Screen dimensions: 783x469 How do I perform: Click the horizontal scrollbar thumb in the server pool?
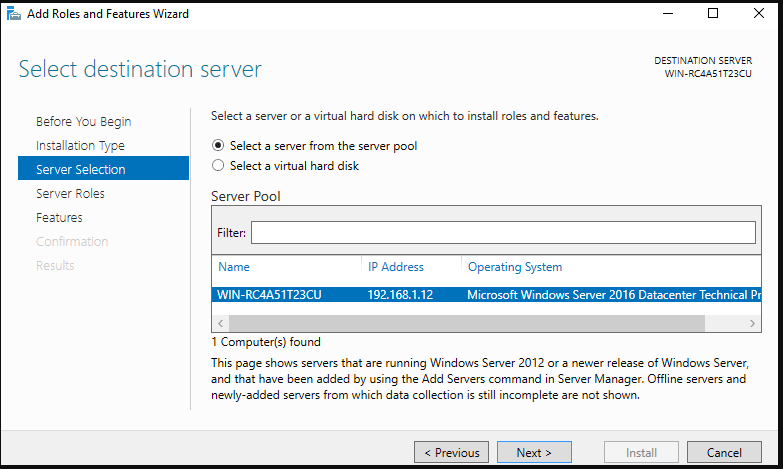click(466, 324)
